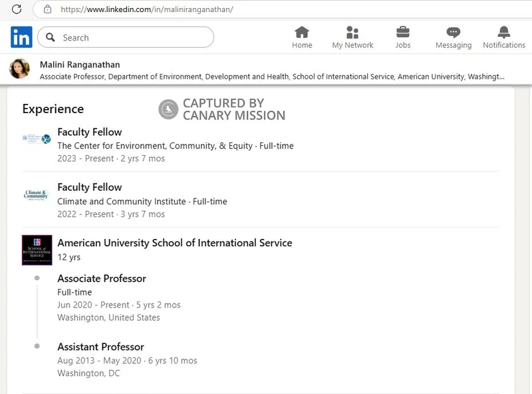Image resolution: width=532 pixels, height=394 pixels.
Task: Click the browser reload icon
Action: pos(17,9)
